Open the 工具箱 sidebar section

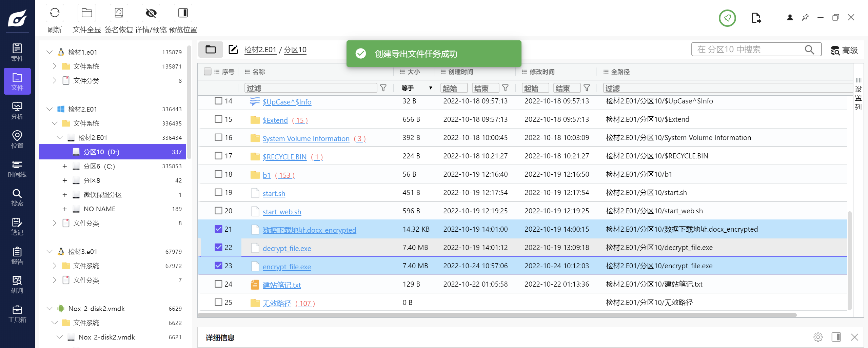(17, 314)
